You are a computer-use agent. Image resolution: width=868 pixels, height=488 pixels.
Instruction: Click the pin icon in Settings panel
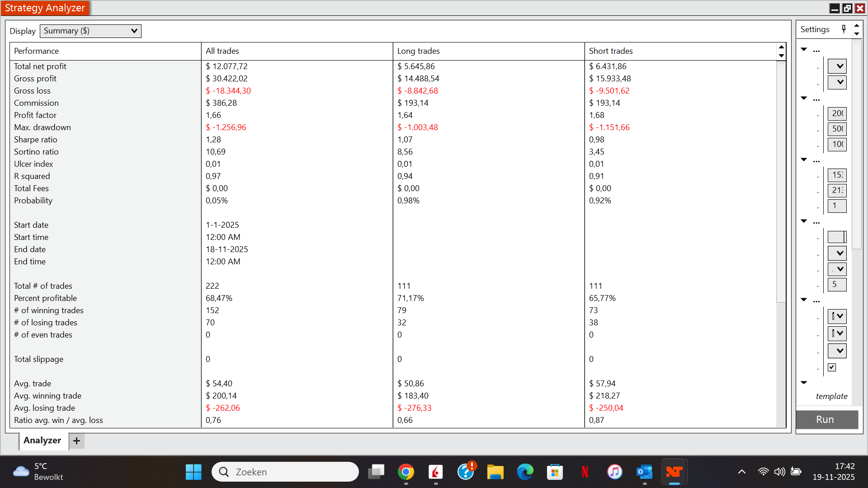844,29
